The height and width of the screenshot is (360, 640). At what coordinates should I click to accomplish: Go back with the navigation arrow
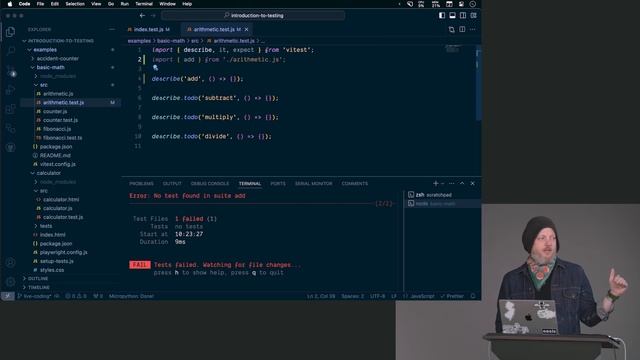(x=142, y=16)
